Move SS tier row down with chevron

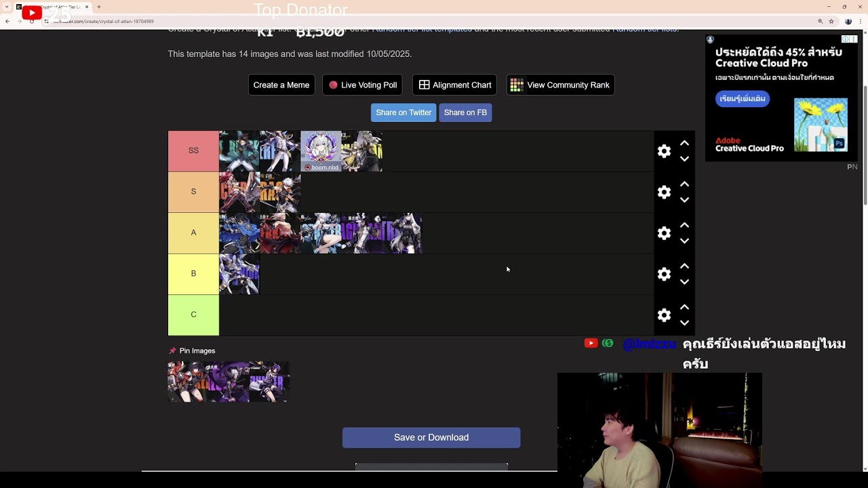point(684,159)
